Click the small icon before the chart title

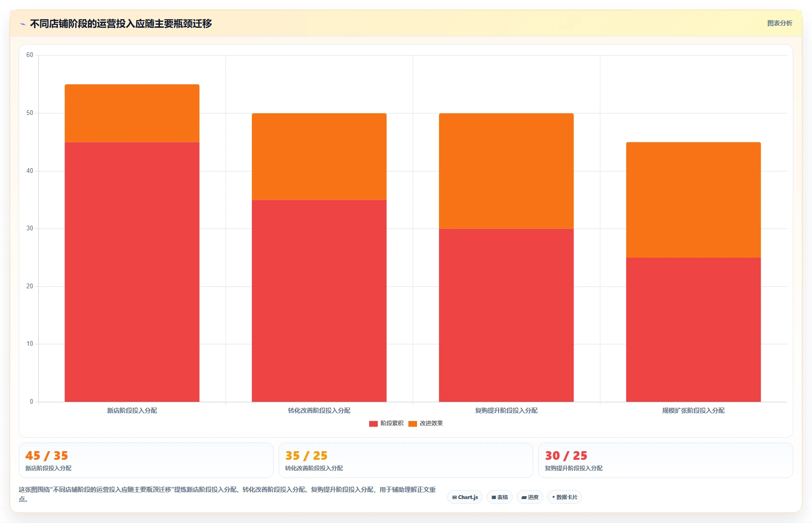23,24
